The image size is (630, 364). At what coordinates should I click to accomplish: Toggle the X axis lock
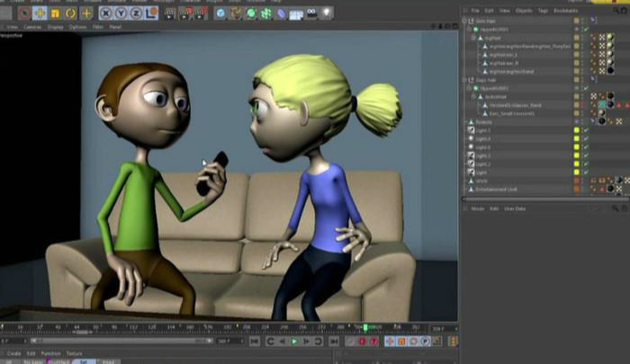(105, 13)
